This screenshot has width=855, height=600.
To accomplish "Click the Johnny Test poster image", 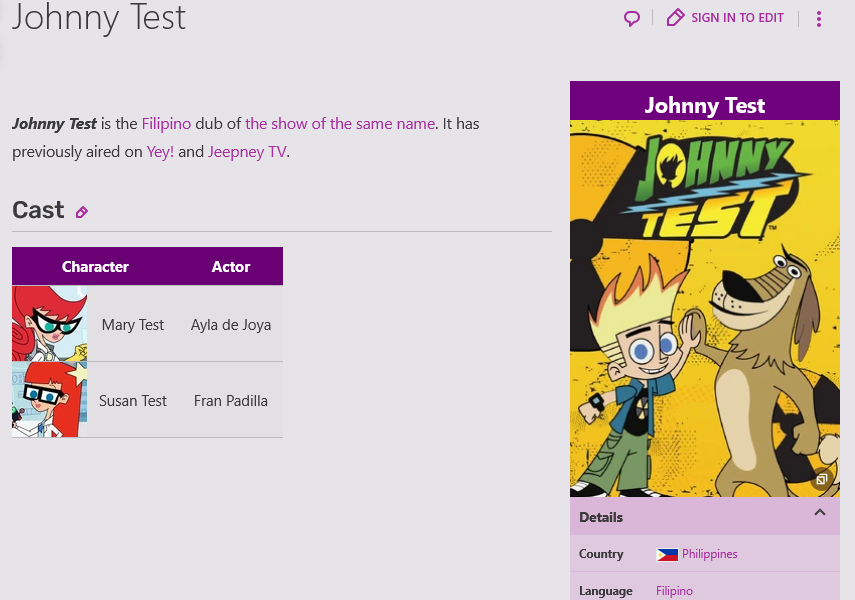I will (704, 305).
